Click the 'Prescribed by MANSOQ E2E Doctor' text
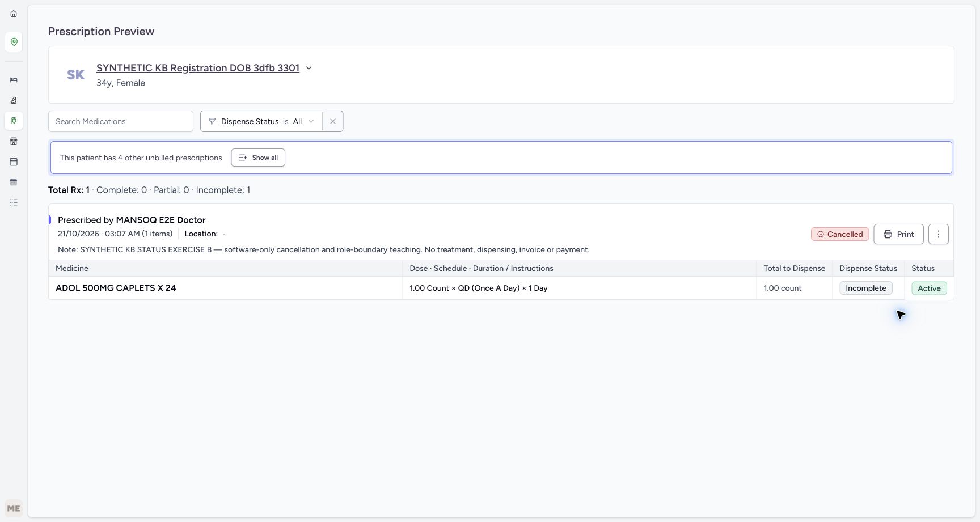Screen dimensions: 980x522 click(x=132, y=220)
